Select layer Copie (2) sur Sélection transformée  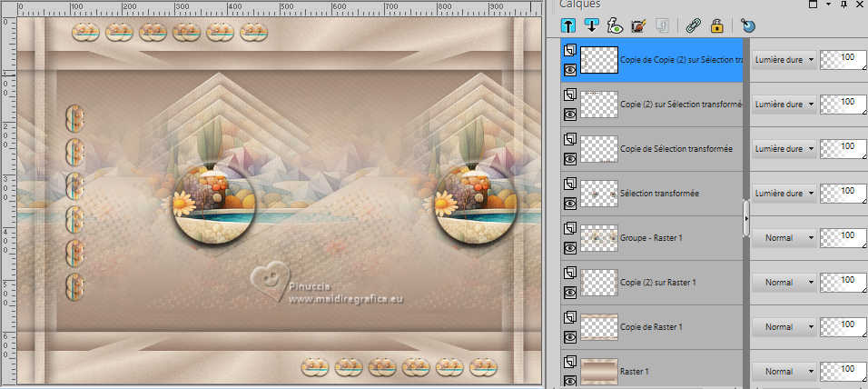point(681,105)
